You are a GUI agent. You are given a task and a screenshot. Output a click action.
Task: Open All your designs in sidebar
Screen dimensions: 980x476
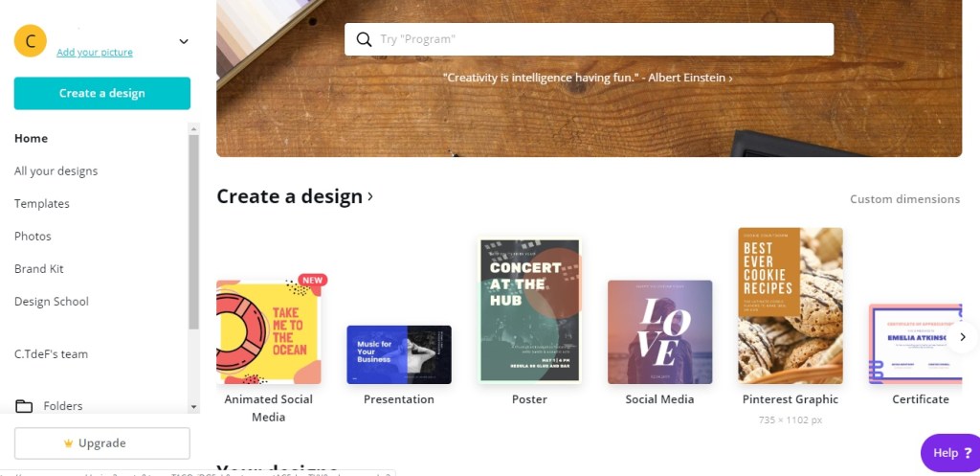(56, 171)
